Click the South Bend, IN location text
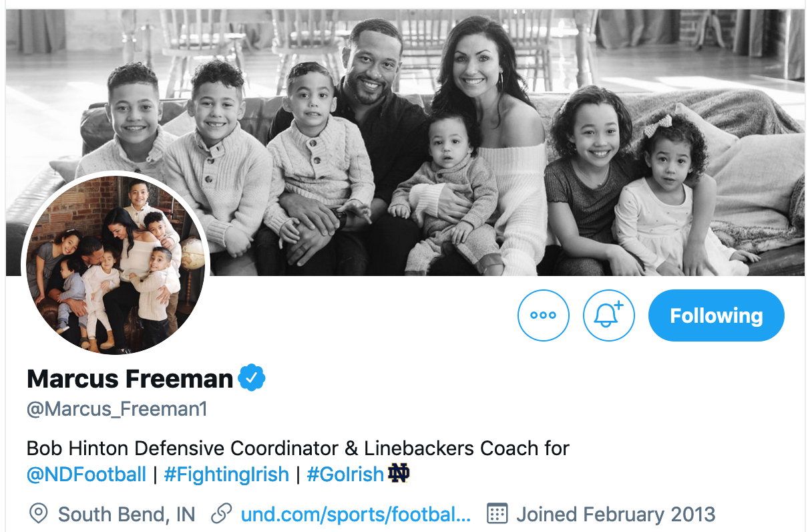812x532 pixels. 127,515
